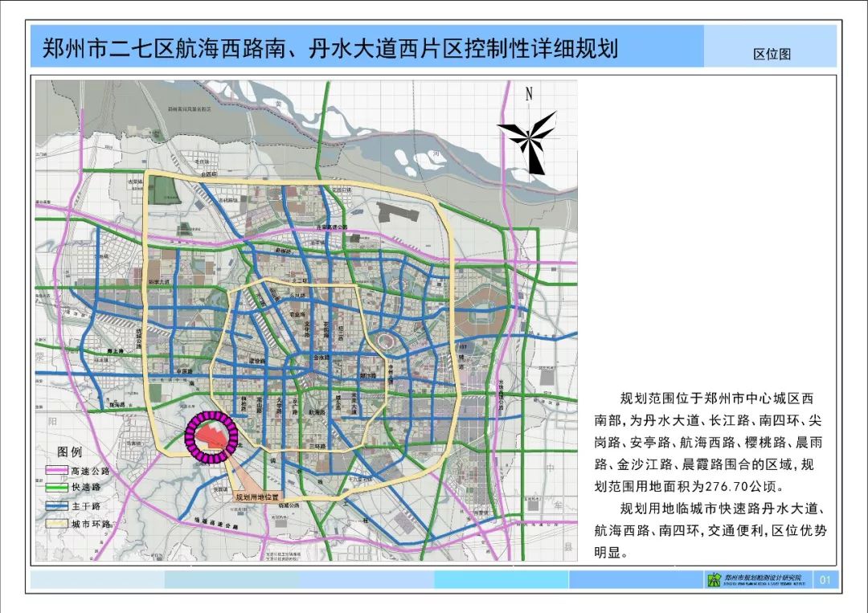
Task: Click the 快速路 legend text label
Action: [x=85, y=488]
